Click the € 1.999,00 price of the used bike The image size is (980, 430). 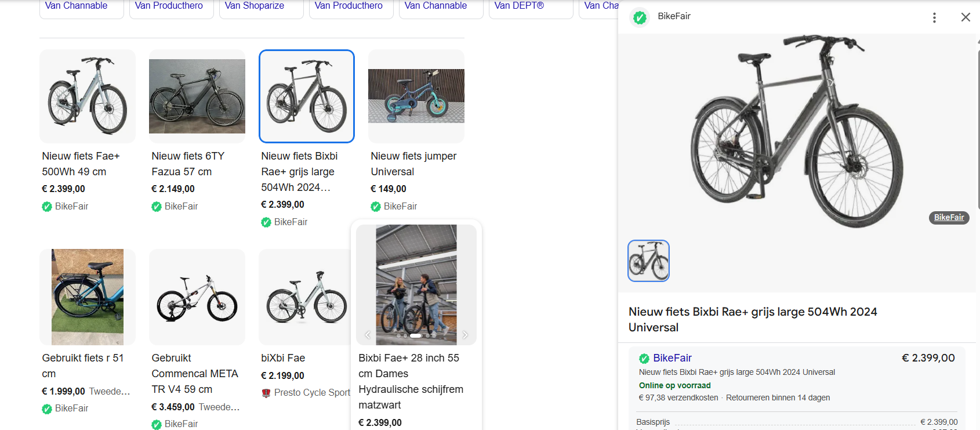click(x=63, y=392)
